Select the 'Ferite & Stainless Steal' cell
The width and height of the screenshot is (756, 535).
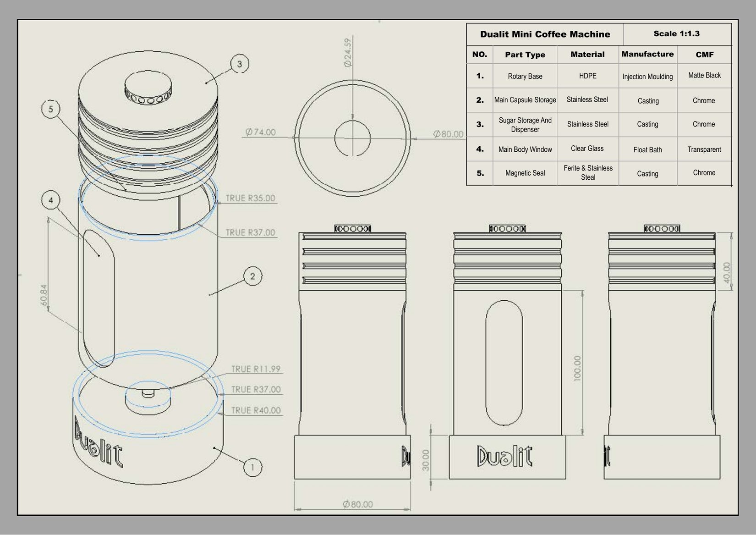coord(588,173)
